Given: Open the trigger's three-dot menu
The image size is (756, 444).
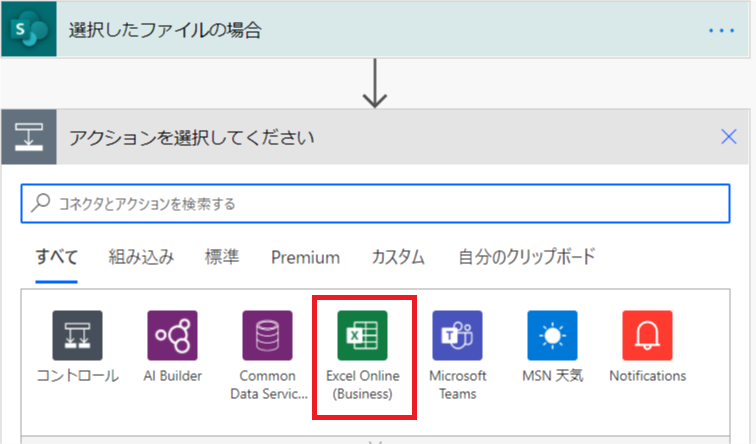Looking at the screenshot, I should click(721, 30).
